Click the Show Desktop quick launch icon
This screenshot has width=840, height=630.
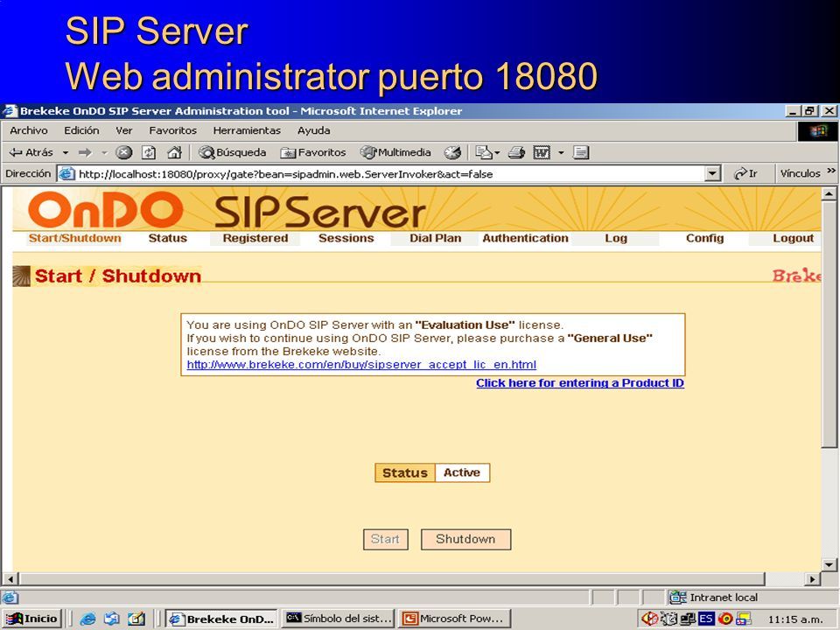coord(136,619)
